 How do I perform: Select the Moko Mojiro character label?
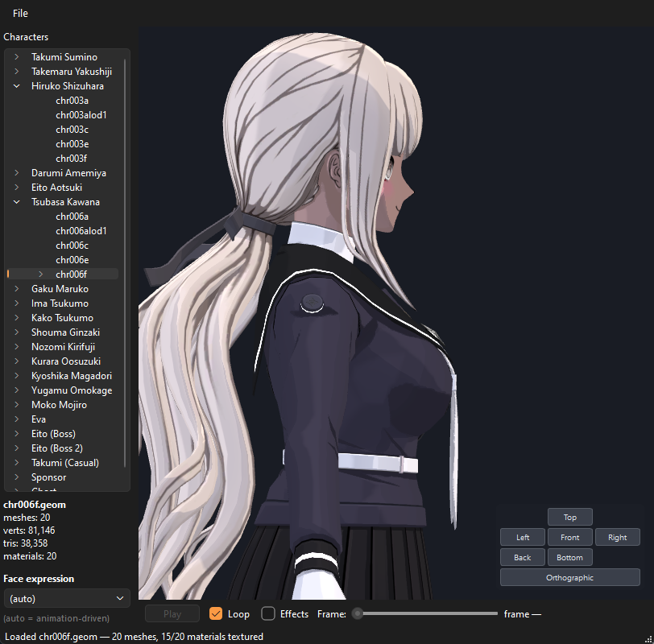[60, 404]
